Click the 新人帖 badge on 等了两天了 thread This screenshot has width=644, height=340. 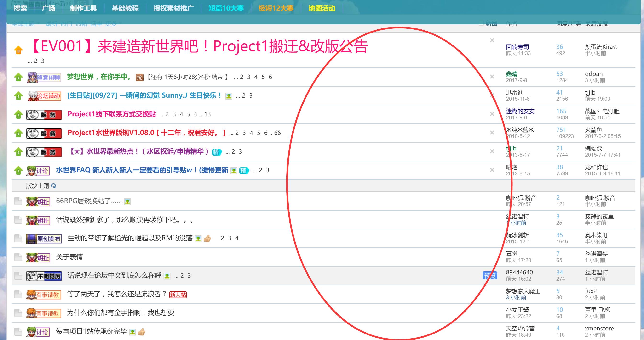tap(178, 295)
